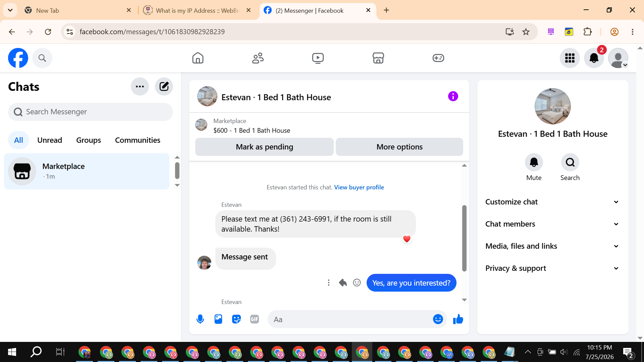
Task: Open more actions for 'Yes, are you interested?'
Action: pyautogui.click(x=329, y=283)
